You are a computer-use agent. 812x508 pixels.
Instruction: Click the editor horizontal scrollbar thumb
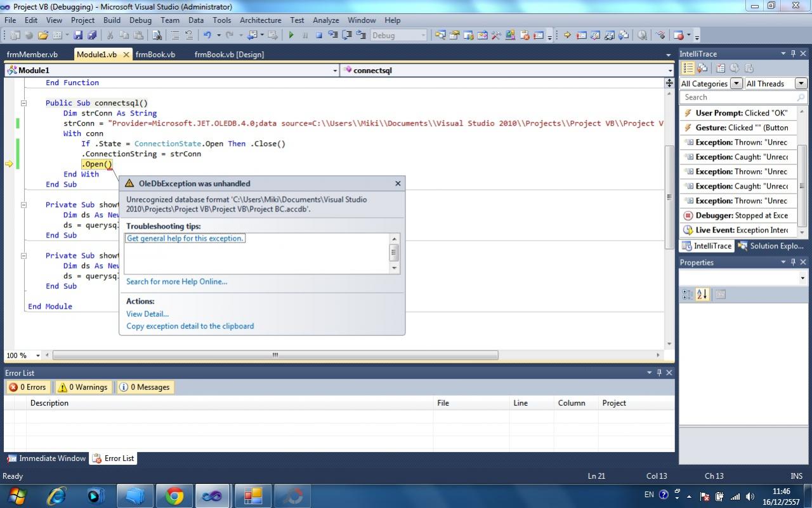pos(275,356)
